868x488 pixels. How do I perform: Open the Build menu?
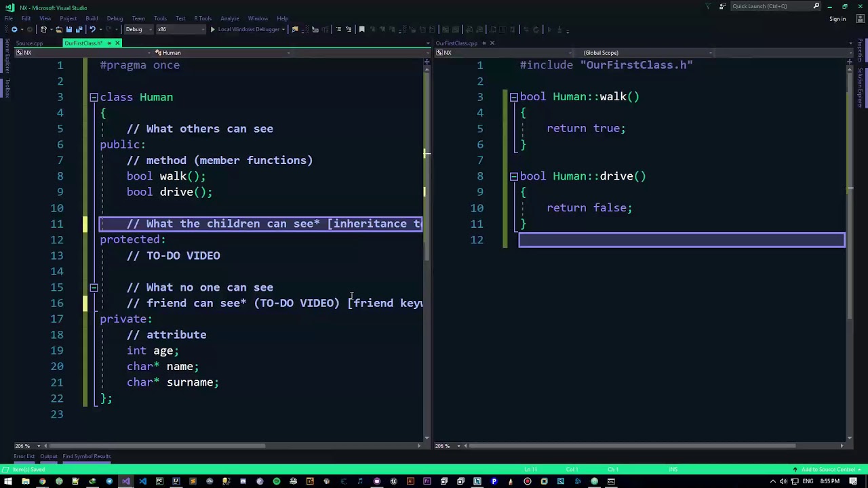coord(92,18)
